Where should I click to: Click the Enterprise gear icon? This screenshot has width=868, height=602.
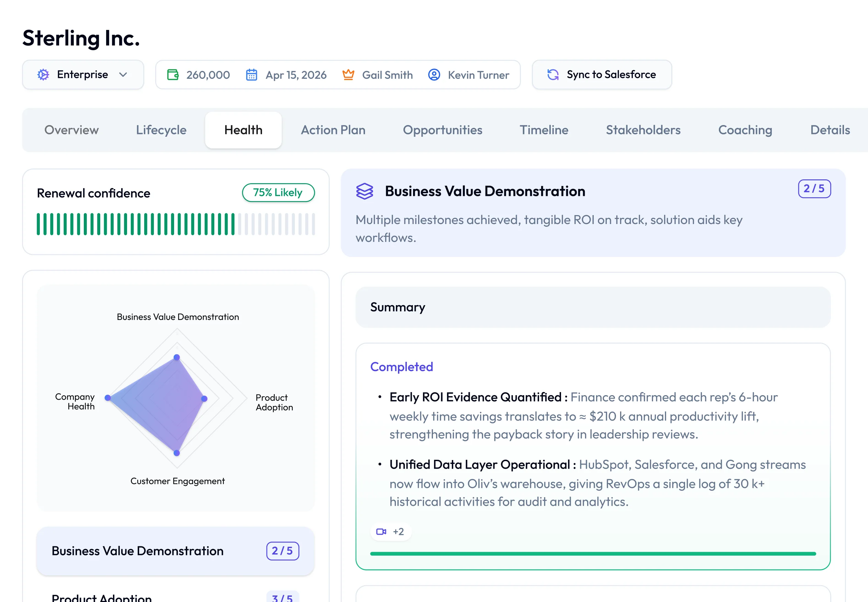coord(43,75)
